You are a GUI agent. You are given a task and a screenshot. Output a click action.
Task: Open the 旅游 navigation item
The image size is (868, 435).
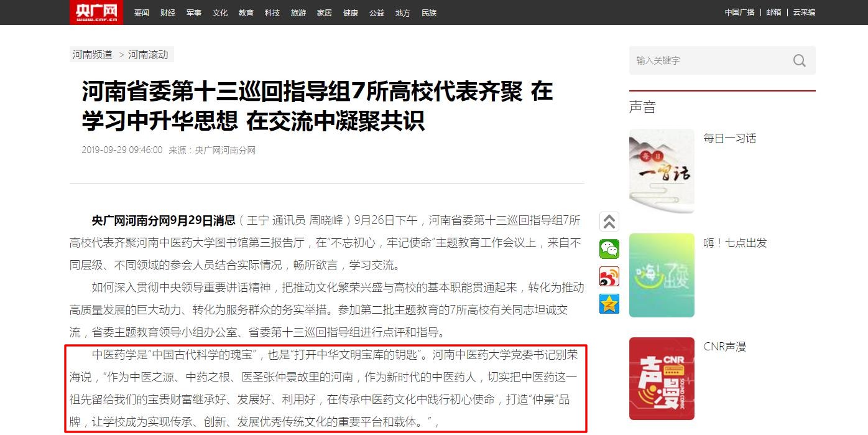[x=298, y=12]
